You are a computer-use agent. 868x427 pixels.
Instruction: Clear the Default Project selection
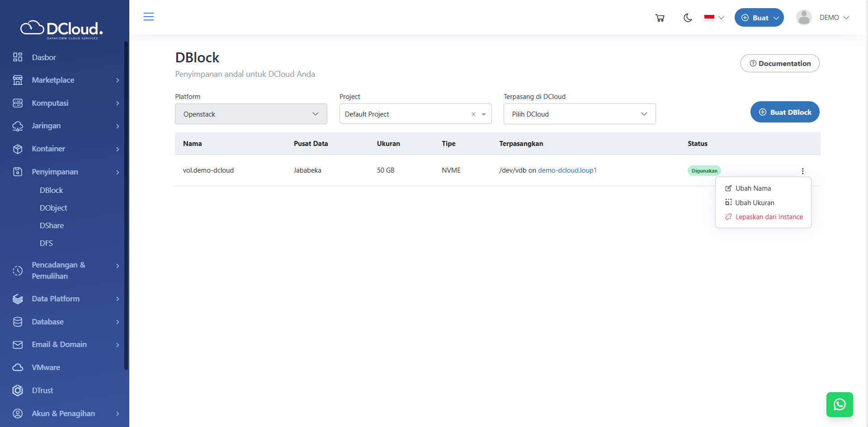(473, 114)
